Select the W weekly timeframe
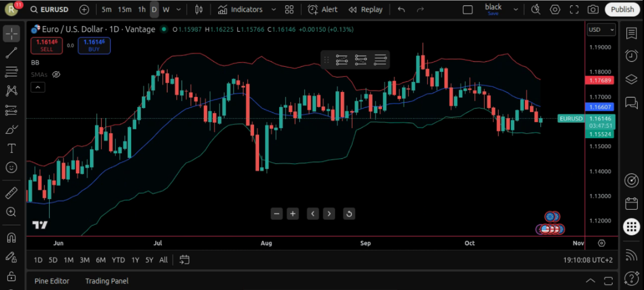Viewport: 644px width, 290px height. (166, 10)
